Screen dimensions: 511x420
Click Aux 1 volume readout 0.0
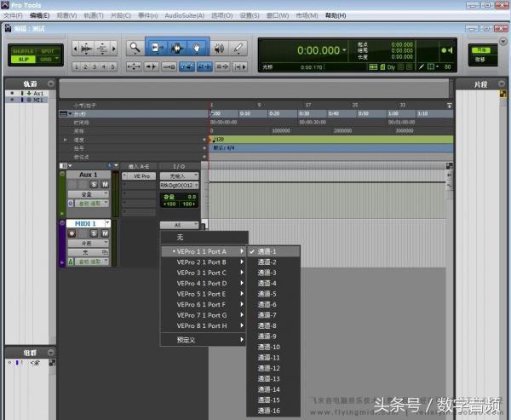click(x=192, y=197)
